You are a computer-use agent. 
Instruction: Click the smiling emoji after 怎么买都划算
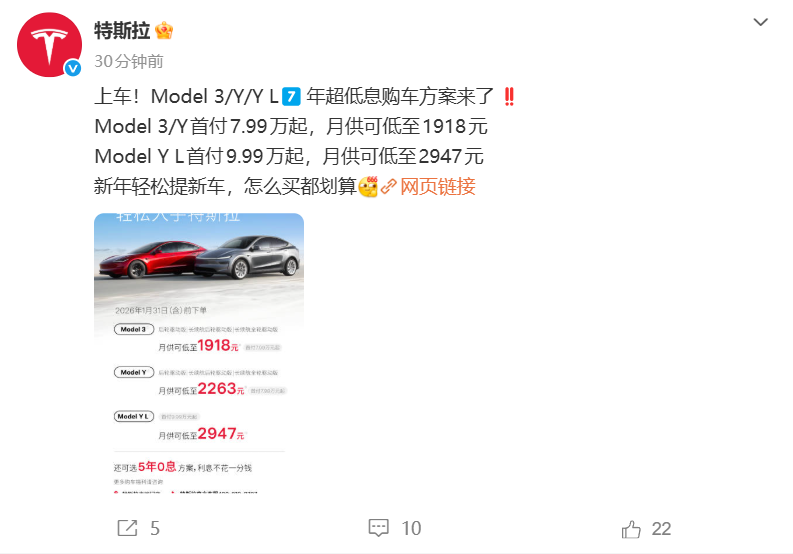368,187
